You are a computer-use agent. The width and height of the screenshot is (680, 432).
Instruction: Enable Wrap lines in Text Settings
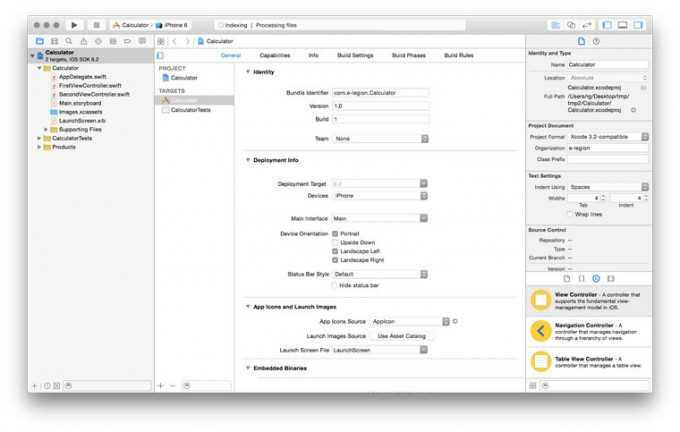[569, 214]
